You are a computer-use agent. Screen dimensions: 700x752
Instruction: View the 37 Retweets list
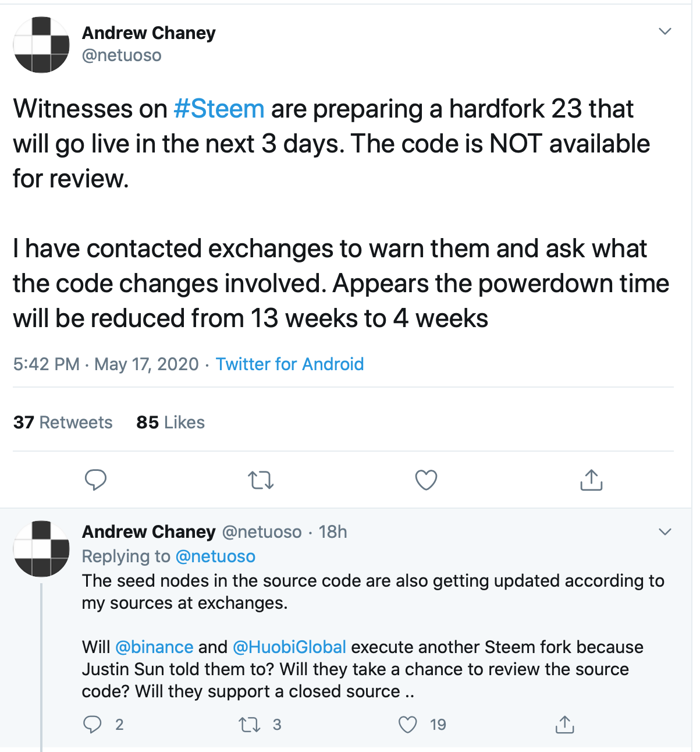(x=63, y=423)
